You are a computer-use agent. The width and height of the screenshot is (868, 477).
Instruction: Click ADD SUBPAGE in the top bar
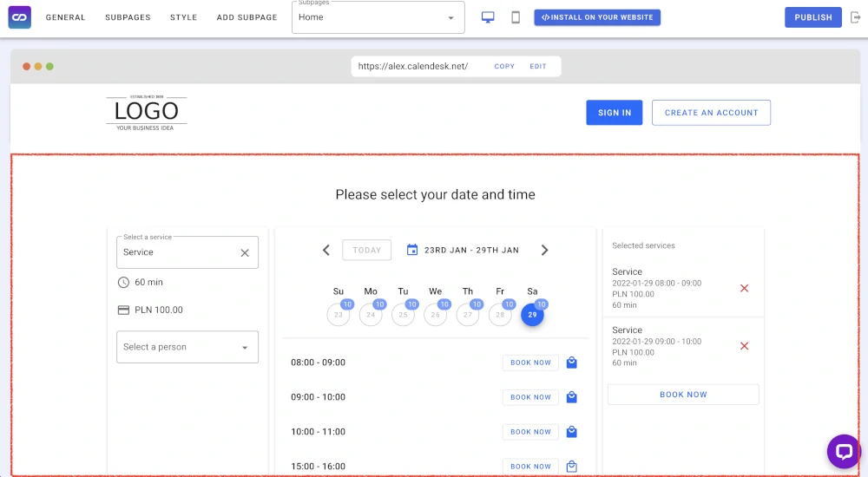(x=247, y=17)
